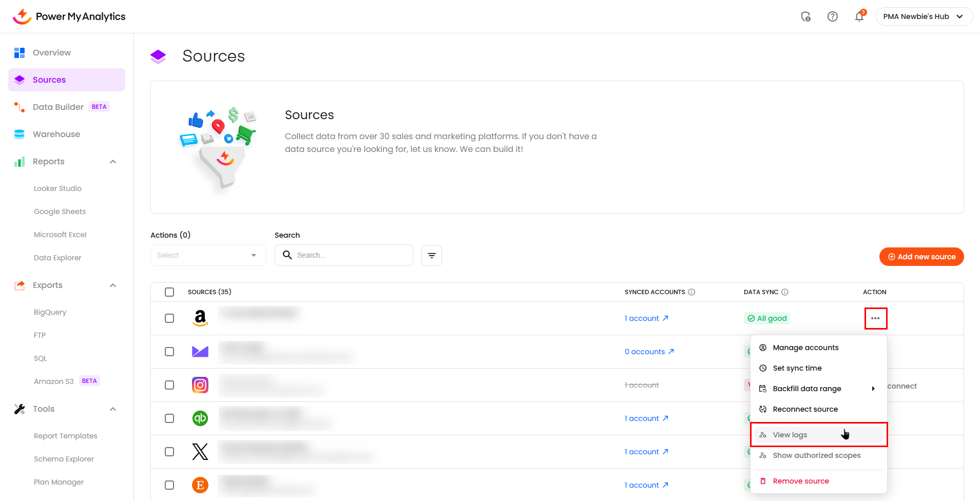The width and height of the screenshot is (980, 501).
Task: Click the three-dot action button for Amazon
Action: tap(875, 318)
